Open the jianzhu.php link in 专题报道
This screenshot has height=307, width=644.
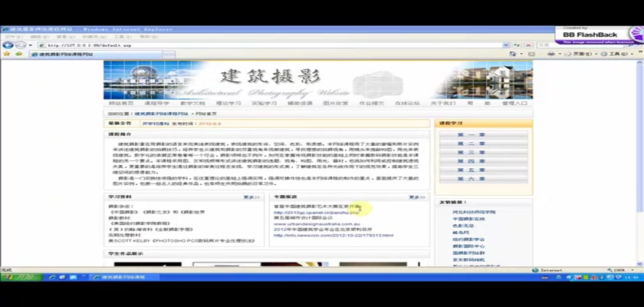point(316,213)
